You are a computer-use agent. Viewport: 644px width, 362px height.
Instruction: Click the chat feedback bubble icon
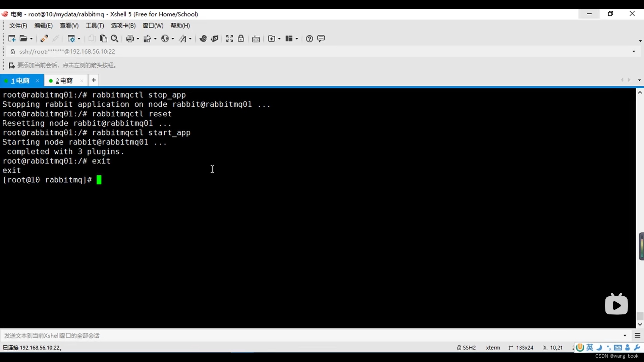pos(321,39)
